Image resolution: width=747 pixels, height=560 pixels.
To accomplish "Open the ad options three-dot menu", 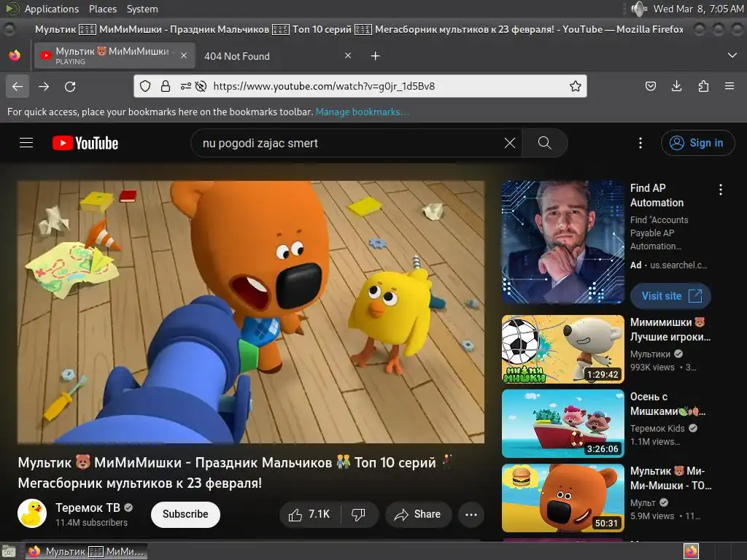I will tap(720, 190).
